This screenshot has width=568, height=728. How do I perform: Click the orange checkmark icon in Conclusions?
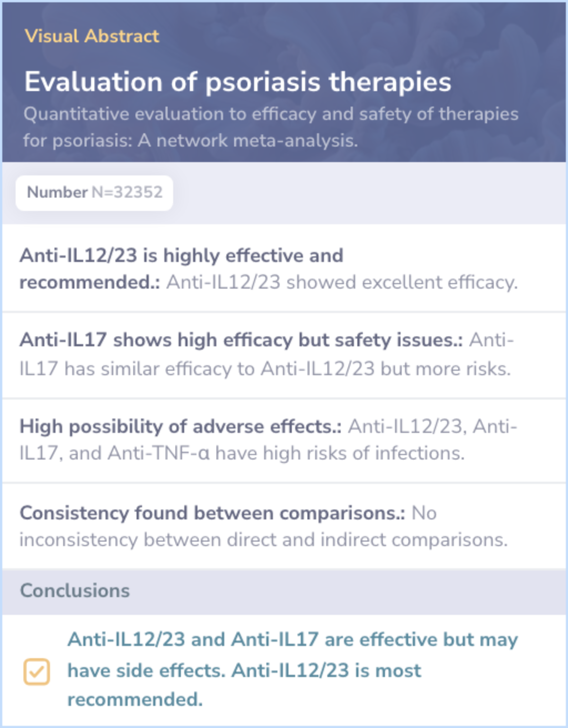36,672
